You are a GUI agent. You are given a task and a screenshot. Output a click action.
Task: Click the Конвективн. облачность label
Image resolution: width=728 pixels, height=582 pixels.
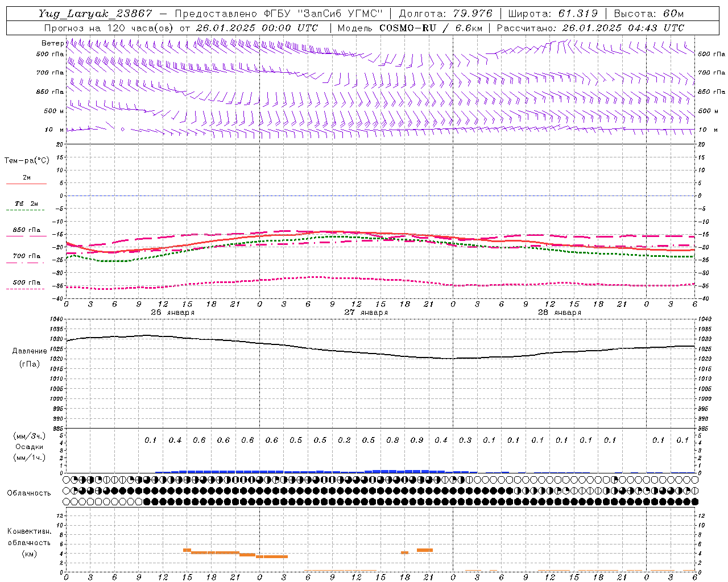pyautogui.click(x=29, y=537)
